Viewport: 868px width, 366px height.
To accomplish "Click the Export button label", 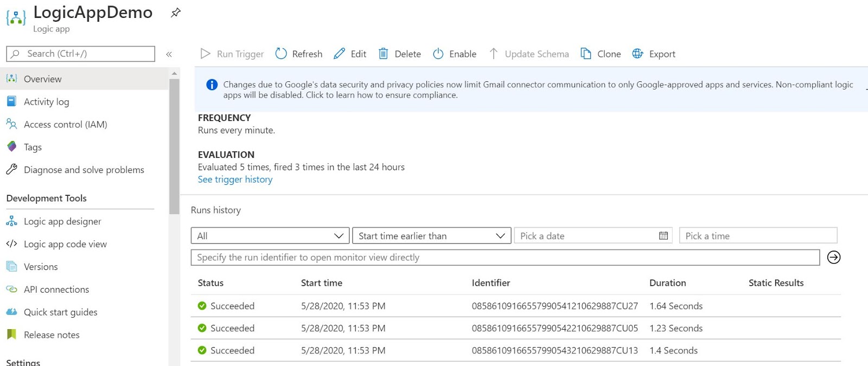I will click(x=662, y=54).
